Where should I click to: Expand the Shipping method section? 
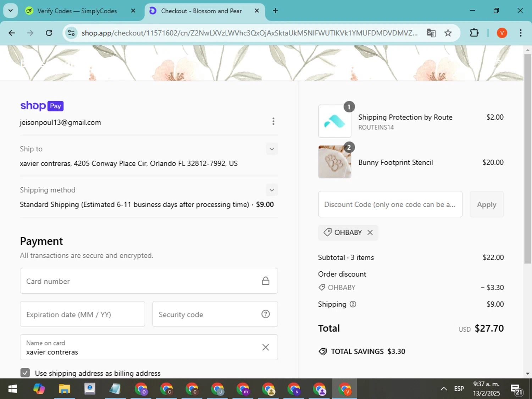coord(272,190)
